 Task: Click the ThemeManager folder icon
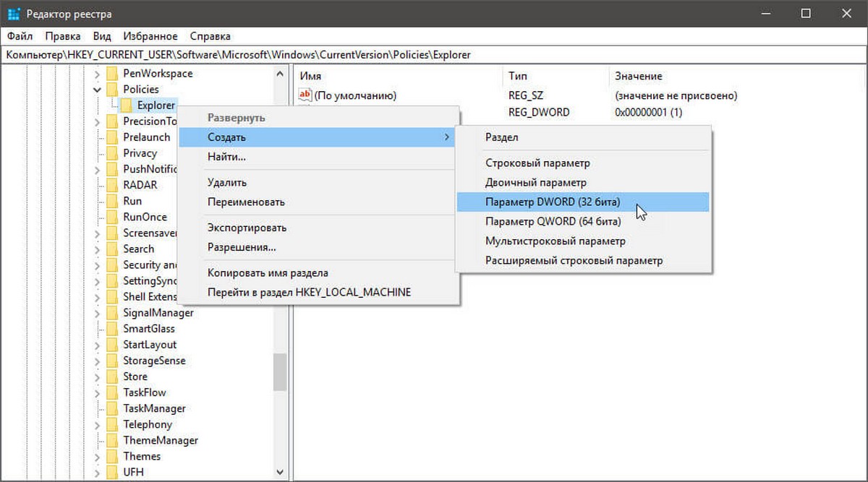(x=111, y=440)
